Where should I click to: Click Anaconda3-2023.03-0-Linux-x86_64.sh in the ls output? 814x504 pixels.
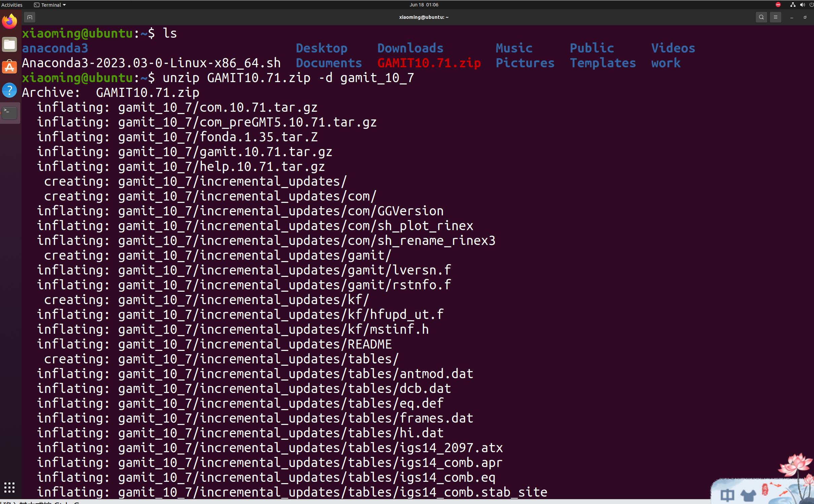tap(151, 63)
